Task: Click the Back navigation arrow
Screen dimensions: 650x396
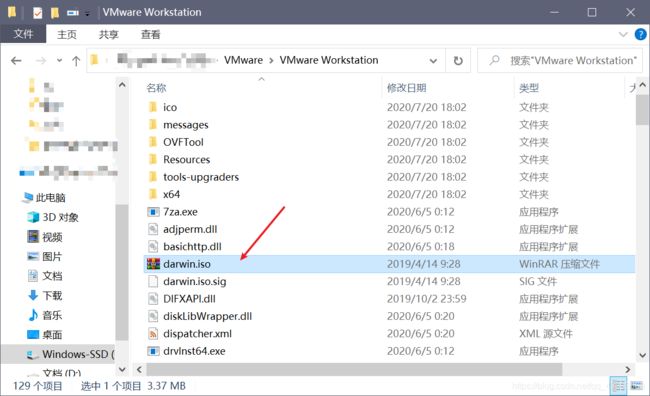Action: (16, 61)
